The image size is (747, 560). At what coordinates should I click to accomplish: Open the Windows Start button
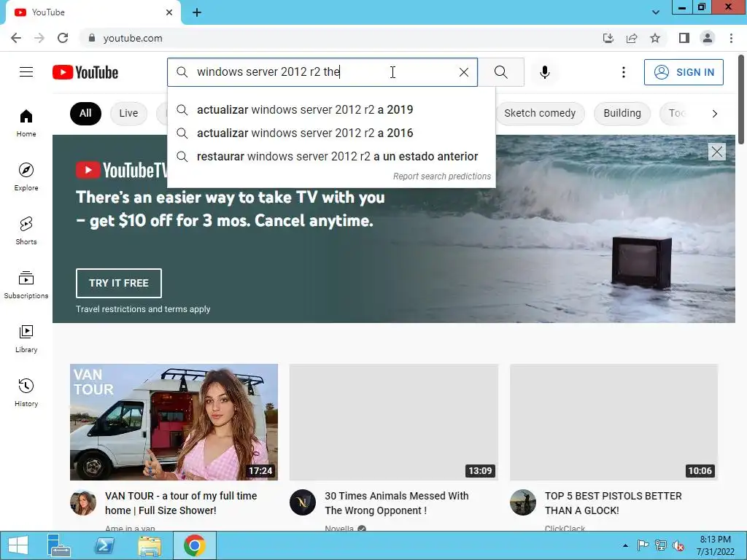[18, 545]
